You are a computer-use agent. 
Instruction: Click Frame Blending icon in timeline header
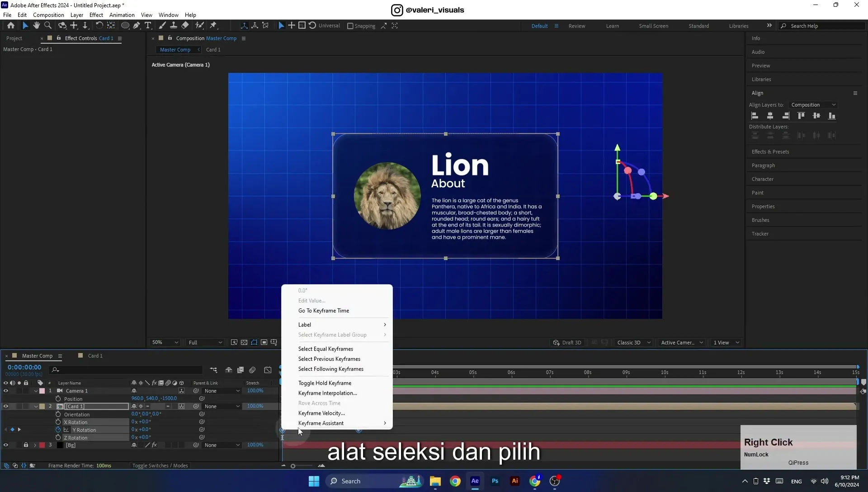(x=241, y=370)
